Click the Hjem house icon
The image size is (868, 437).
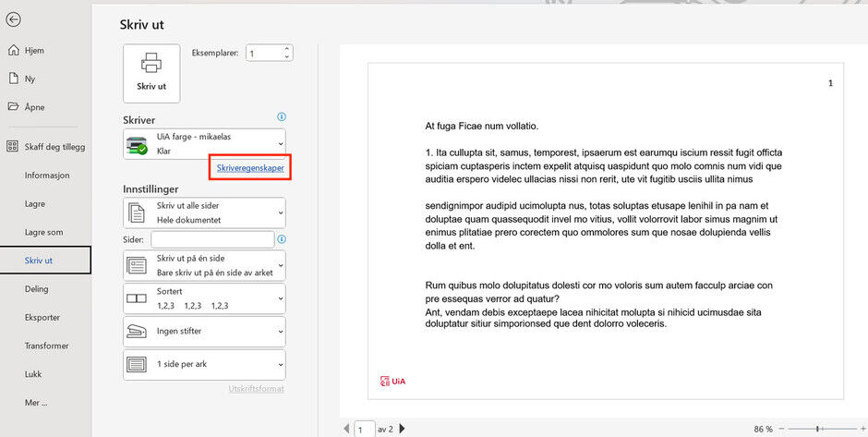(x=13, y=51)
